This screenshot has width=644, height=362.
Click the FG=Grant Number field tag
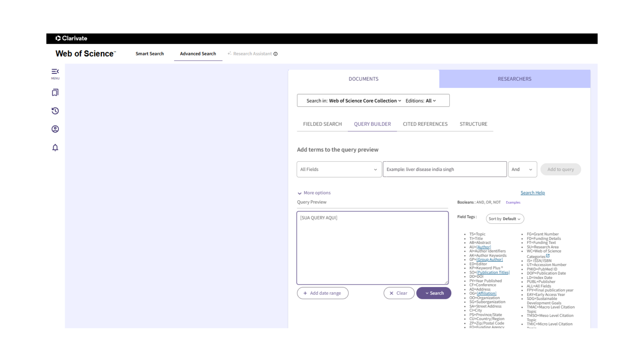[543, 234]
